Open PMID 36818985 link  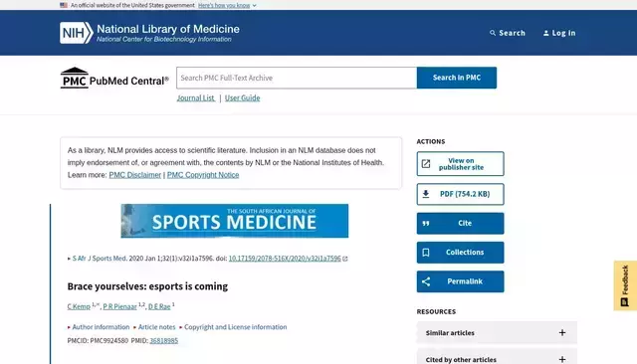163,341
